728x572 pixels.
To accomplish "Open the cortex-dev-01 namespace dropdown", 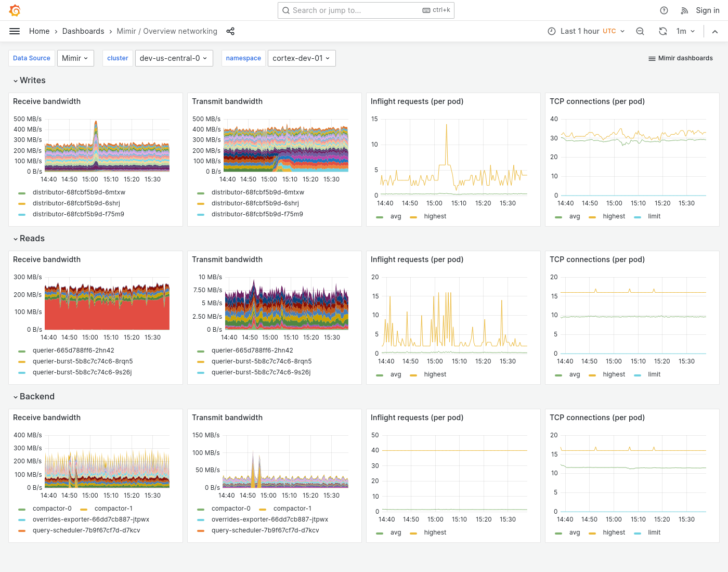I will pos(302,58).
